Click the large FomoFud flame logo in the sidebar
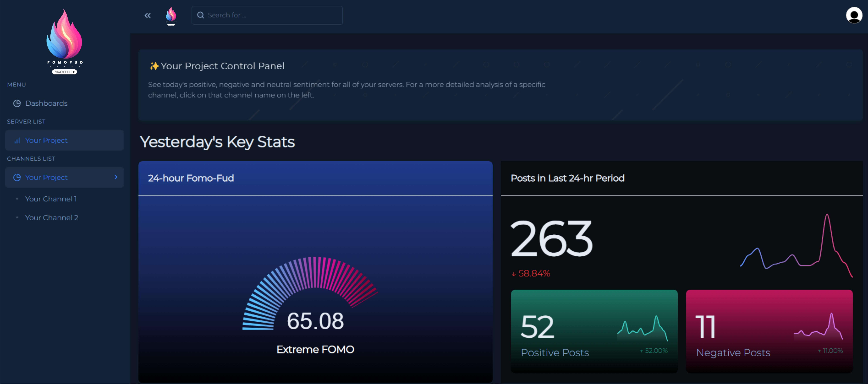Image resolution: width=868 pixels, height=384 pixels. 64,41
